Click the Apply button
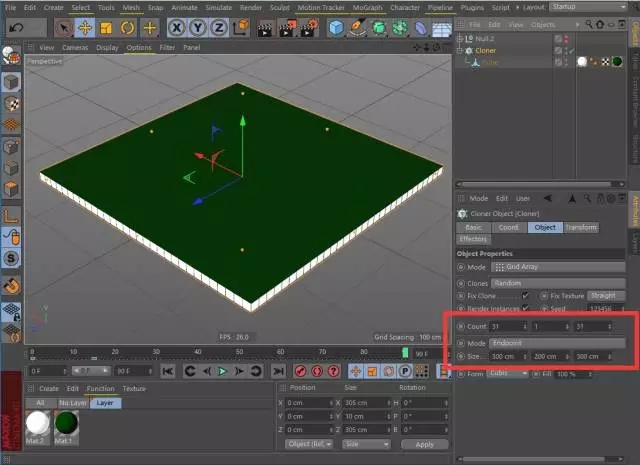 [x=425, y=444]
